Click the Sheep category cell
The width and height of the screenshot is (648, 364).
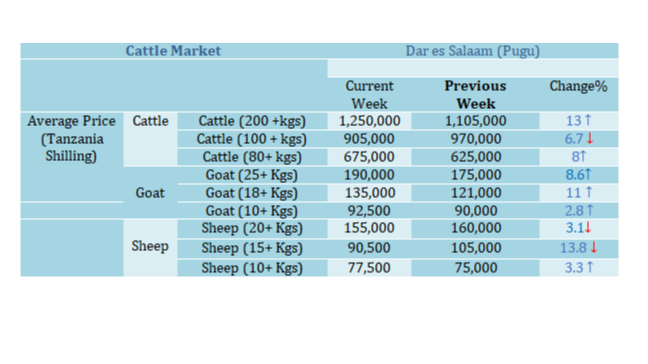pyautogui.click(x=150, y=246)
